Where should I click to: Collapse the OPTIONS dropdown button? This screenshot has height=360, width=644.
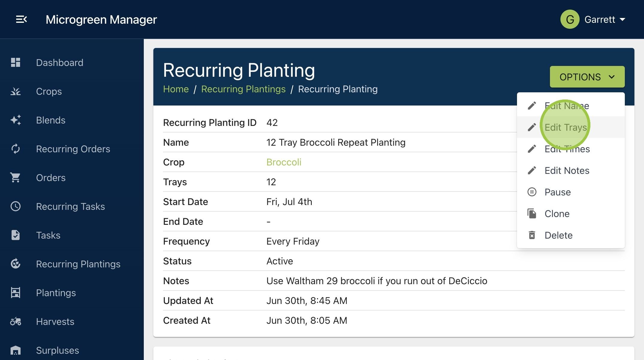[x=587, y=77]
